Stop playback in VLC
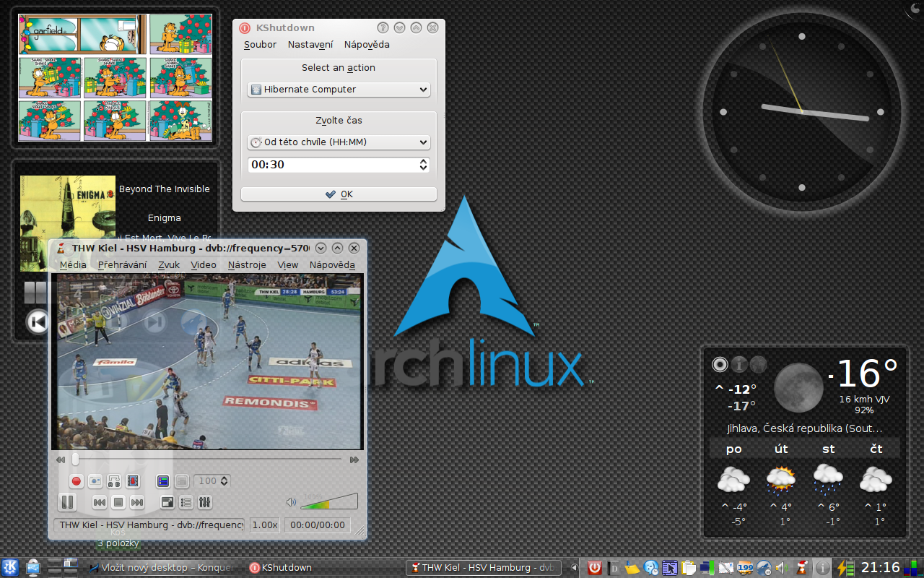This screenshot has height=578, width=924. pos(118,502)
